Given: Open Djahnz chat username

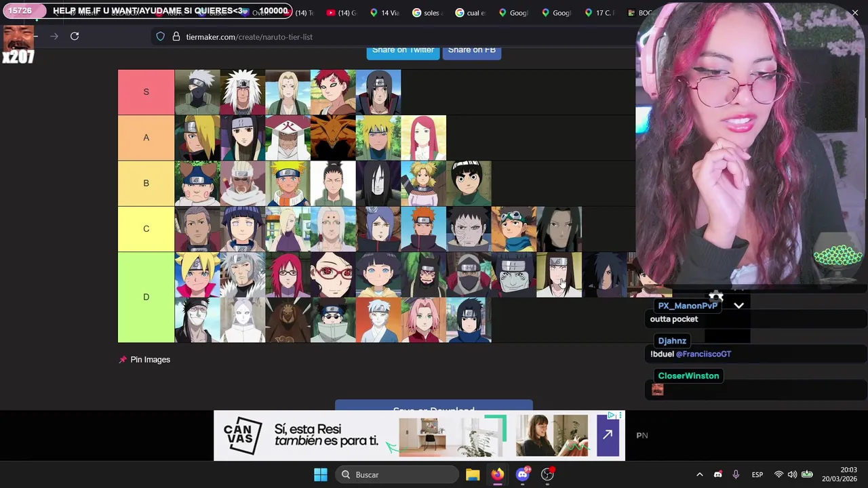Looking at the screenshot, I should (672, 341).
